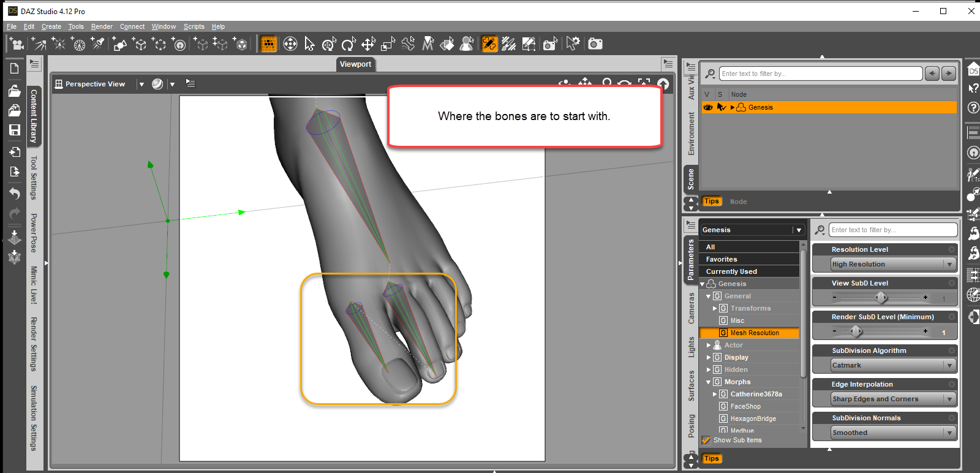
Task: Open the draw style sphere dropdown arrow
Action: coord(172,84)
